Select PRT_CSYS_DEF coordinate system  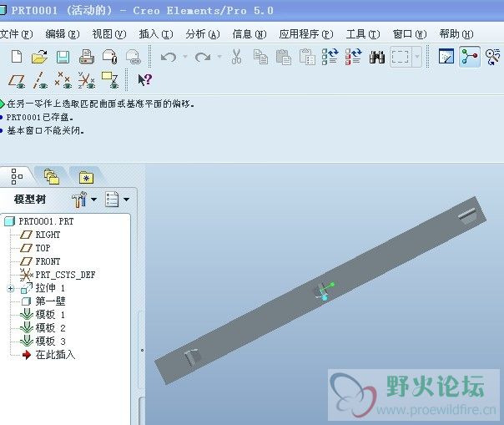(x=58, y=275)
